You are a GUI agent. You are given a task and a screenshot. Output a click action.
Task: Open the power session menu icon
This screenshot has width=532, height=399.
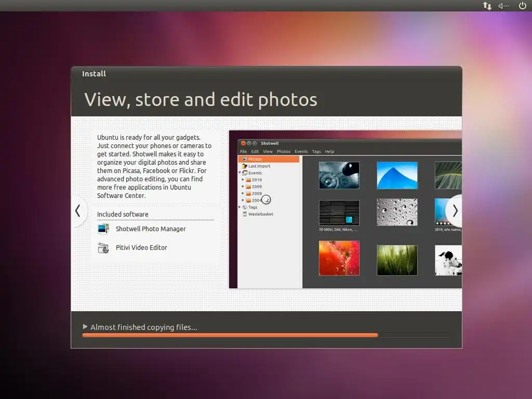coord(523,6)
